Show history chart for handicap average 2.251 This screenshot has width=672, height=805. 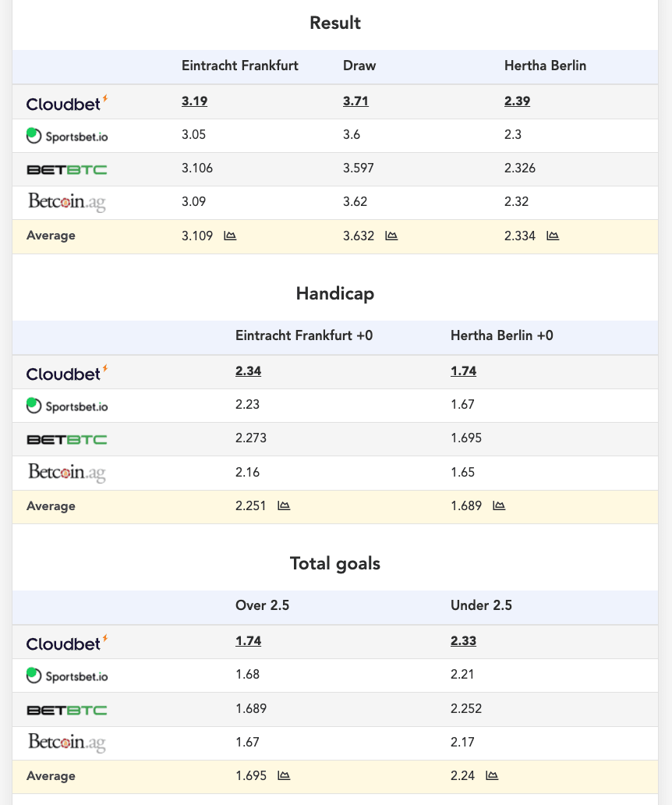[284, 505]
